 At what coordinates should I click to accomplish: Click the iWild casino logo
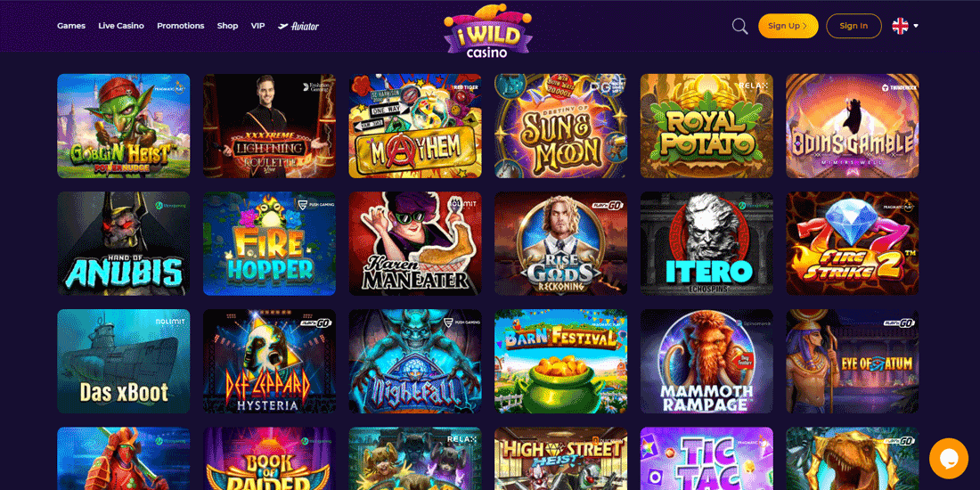487,31
